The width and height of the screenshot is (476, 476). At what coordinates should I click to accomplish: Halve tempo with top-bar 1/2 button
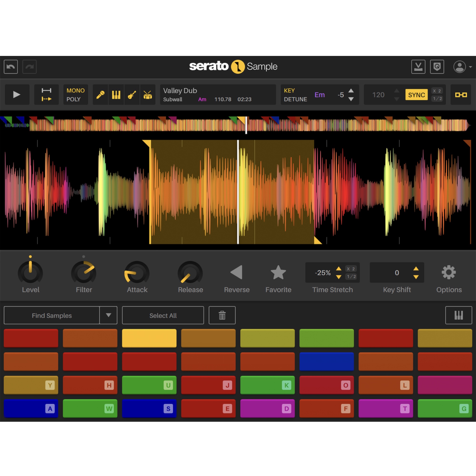click(x=437, y=99)
